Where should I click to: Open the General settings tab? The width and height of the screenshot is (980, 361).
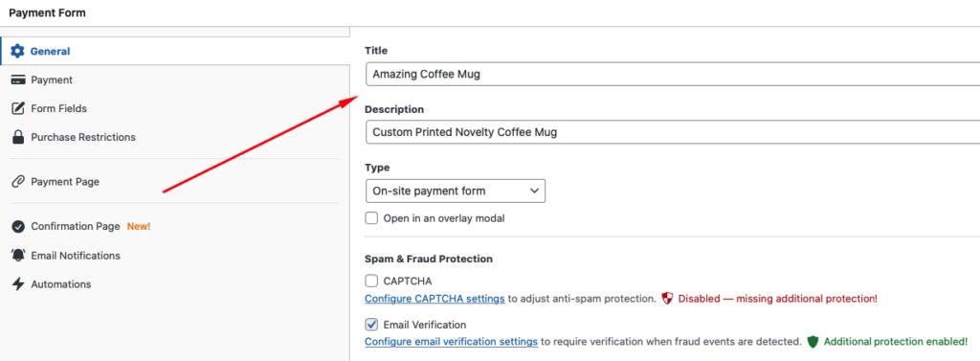pyautogui.click(x=175, y=52)
